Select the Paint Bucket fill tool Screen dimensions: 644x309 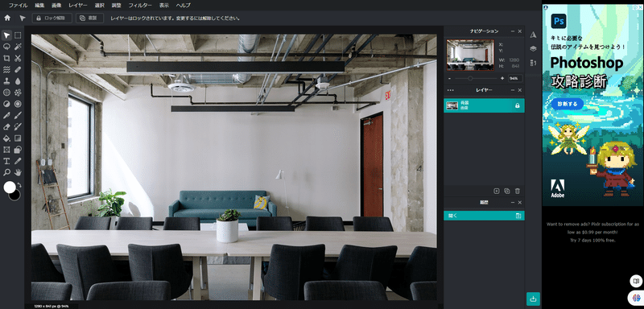(6, 138)
